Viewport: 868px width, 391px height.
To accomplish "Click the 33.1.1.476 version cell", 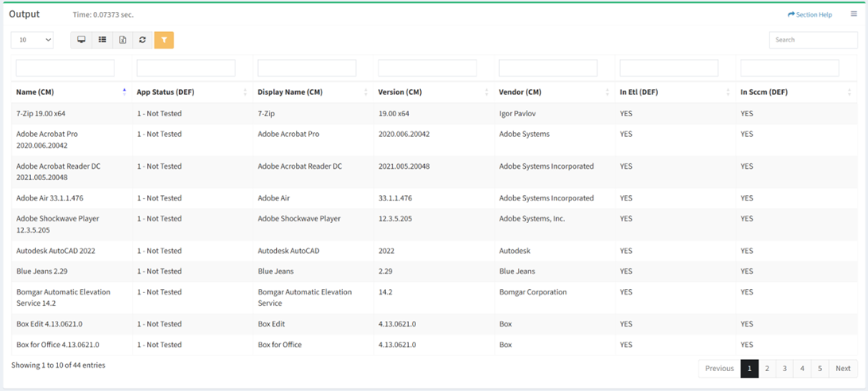I will click(434, 198).
